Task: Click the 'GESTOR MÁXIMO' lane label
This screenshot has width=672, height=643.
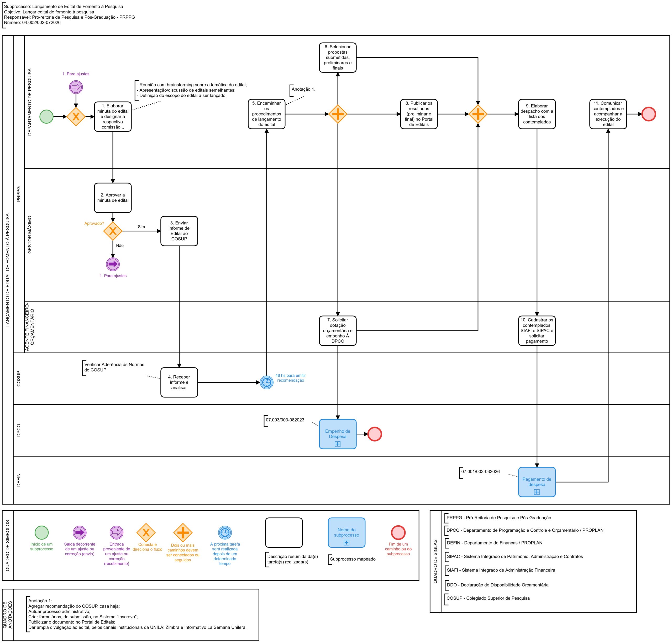Action: click(x=29, y=235)
